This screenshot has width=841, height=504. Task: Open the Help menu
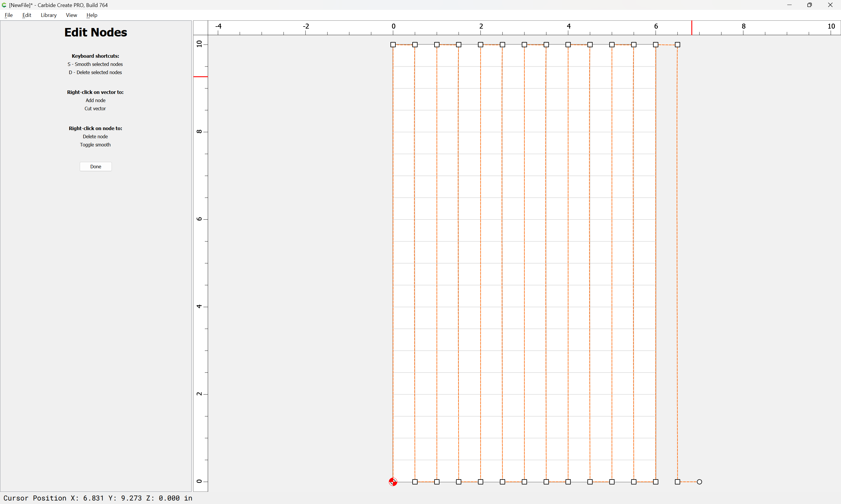(92, 15)
